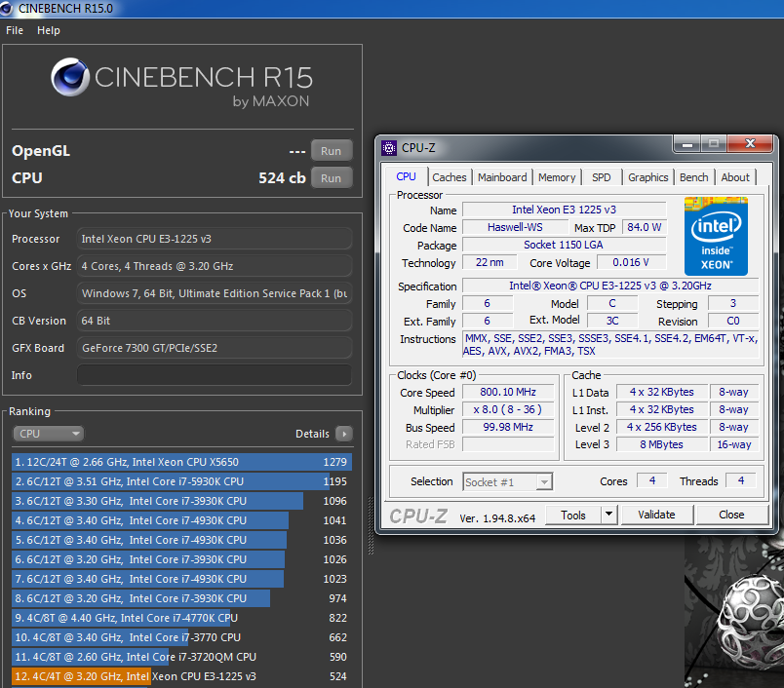
Task: Run the CPU benchmark
Action: [331, 178]
